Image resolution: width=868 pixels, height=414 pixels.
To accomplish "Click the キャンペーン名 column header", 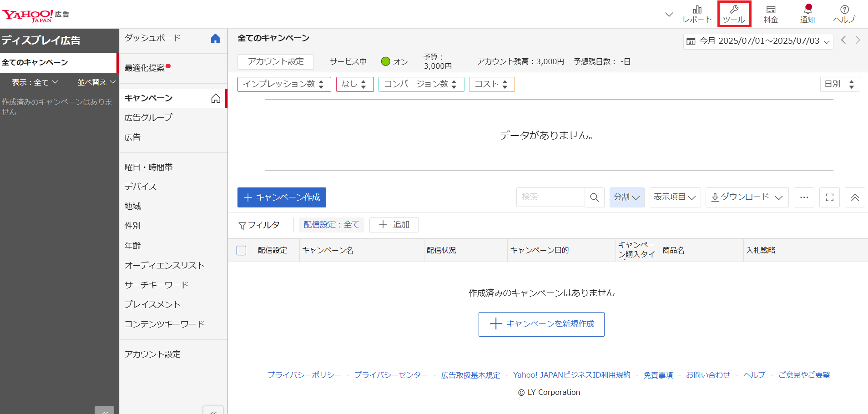I will point(362,250).
